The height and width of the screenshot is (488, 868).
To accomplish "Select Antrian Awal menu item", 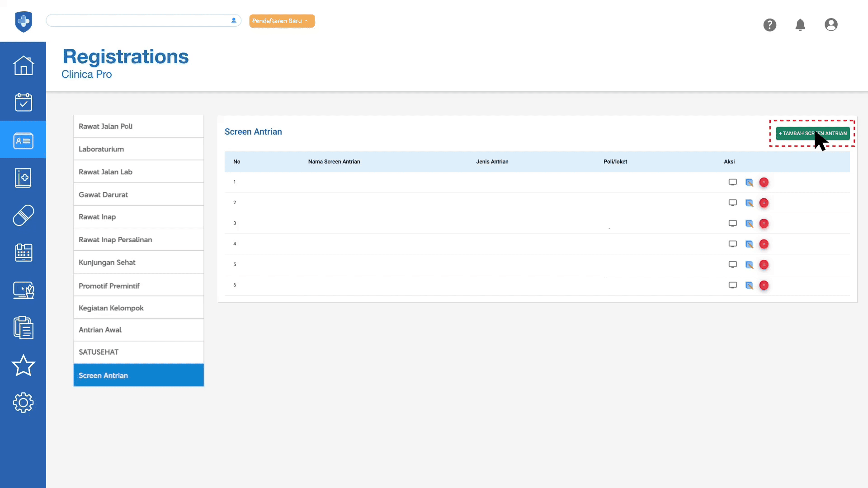I will coord(138,330).
